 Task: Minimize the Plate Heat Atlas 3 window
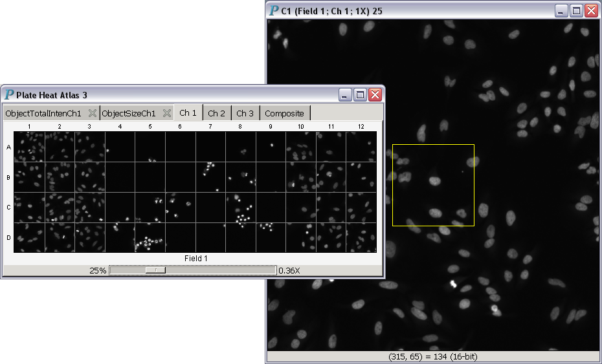[345, 95]
